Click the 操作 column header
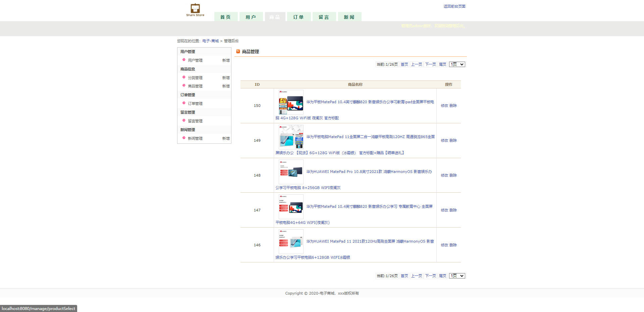644x312 pixels. (x=448, y=84)
